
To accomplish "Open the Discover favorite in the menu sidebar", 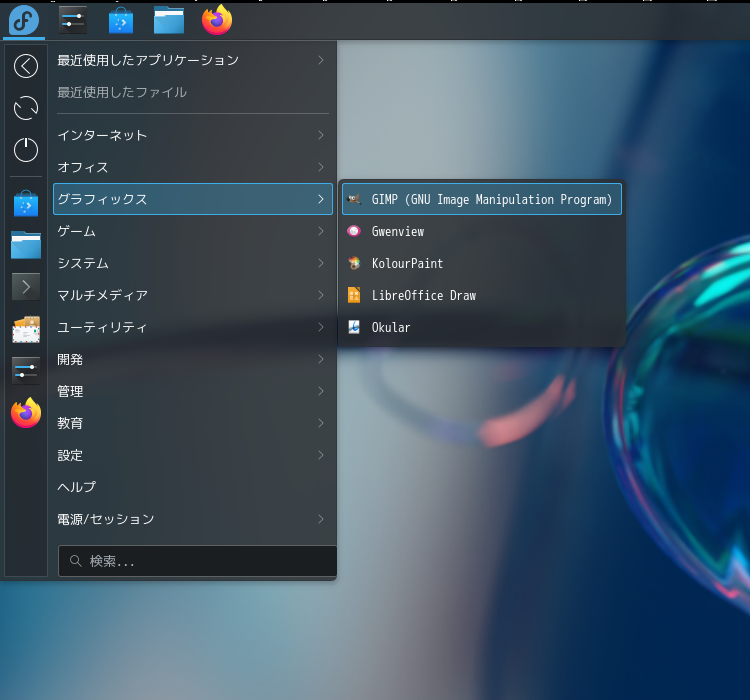I will [26, 204].
